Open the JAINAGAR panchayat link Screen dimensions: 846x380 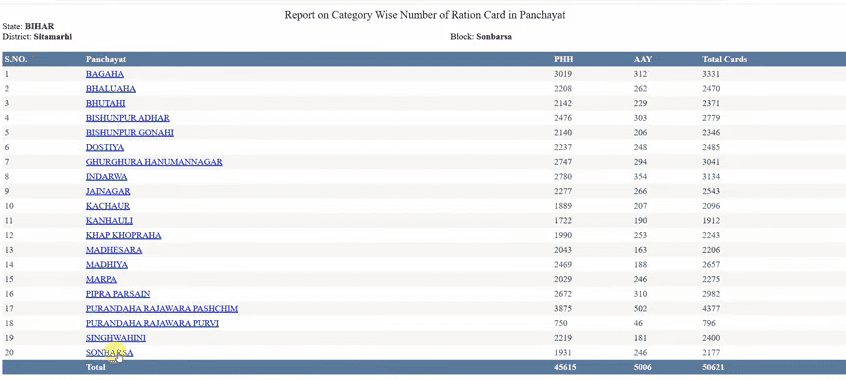pyautogui.click(x=108, y=191)
